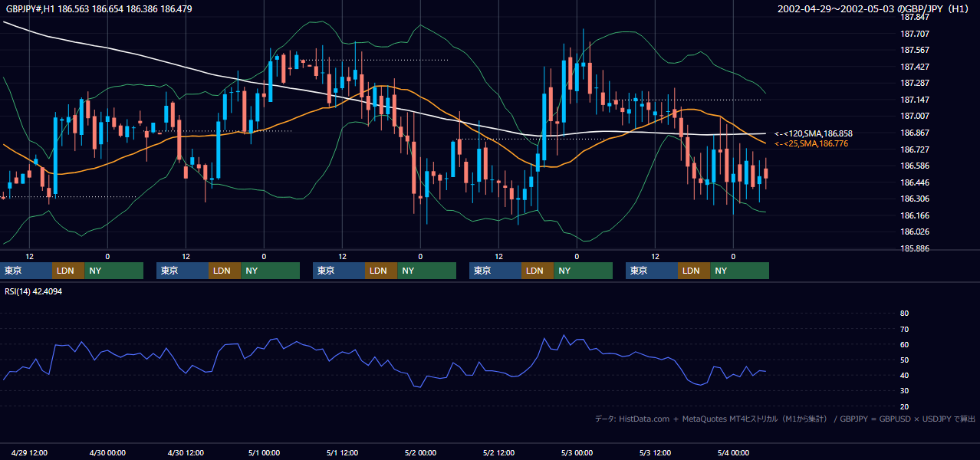Click RSI scale value 70
980x460 pixels.
(x=904, y=329)
